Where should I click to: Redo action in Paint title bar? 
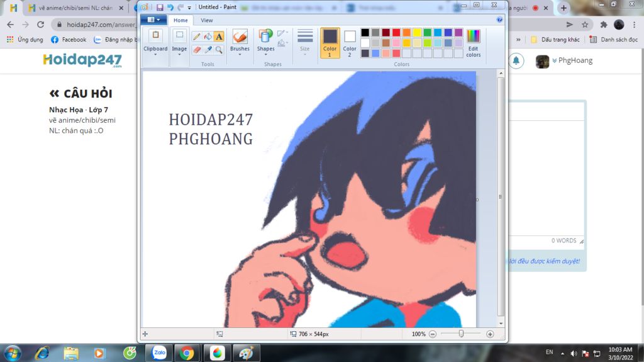180,7
